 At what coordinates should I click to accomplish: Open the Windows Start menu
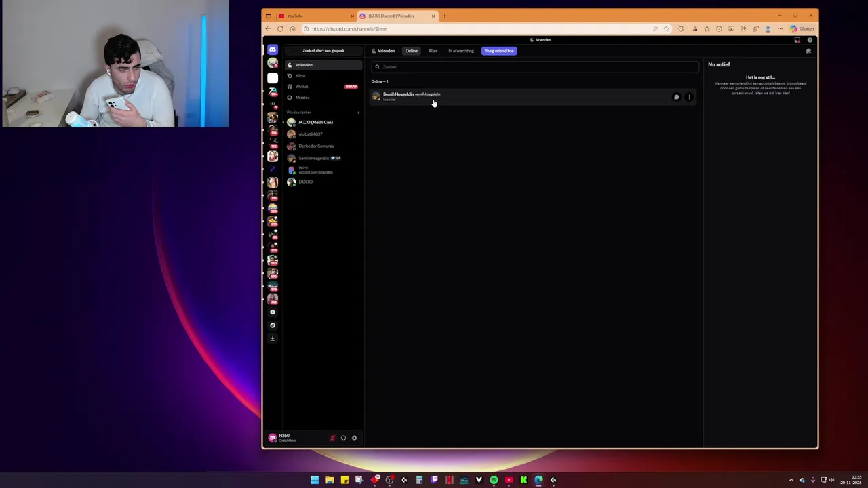coord(315,480)
